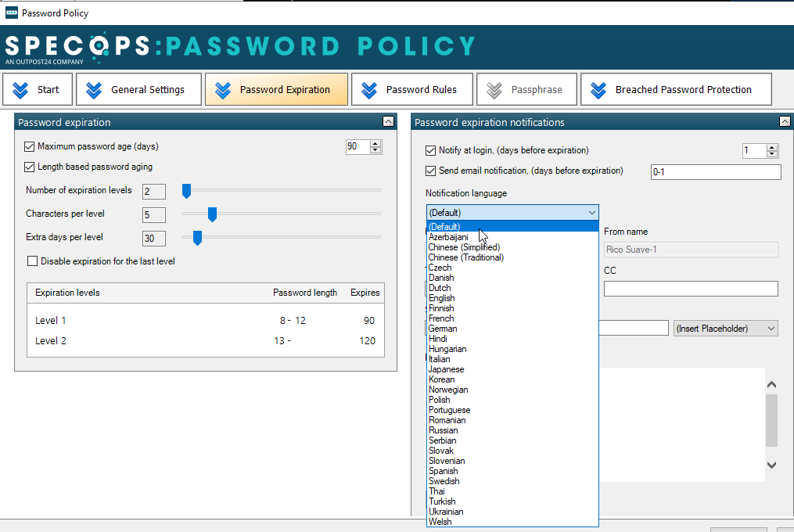The width and height of the screenshot is (794, 532).
Task: Choose German from the dropdown list
Action: pyautogui.click(x=512, y=329)
